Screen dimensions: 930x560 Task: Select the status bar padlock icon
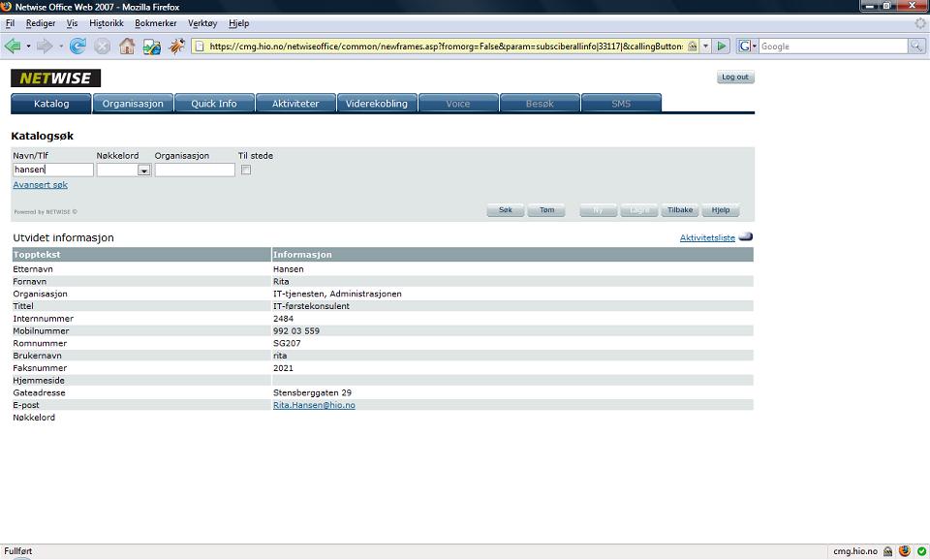point(887,551)
